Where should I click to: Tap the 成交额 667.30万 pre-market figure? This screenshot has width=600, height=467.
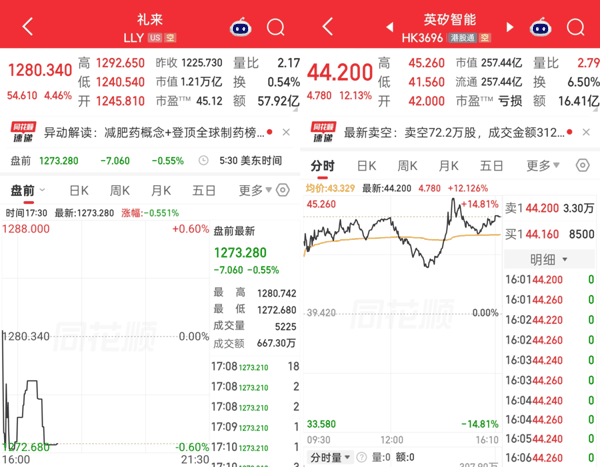pyautogui.click(x=254, y=343)
